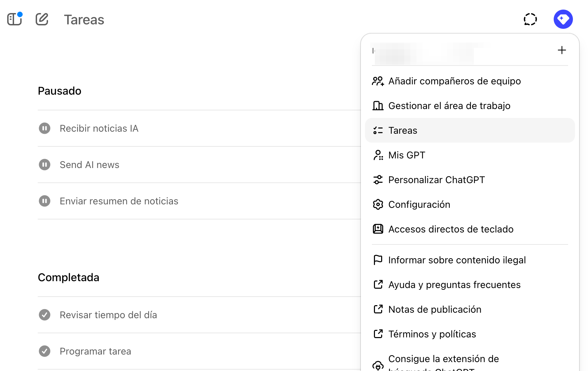The width and height of the screenshot is (588, 371).
Task: Toggle the sidebar panel icon
Action: [14, 19]
